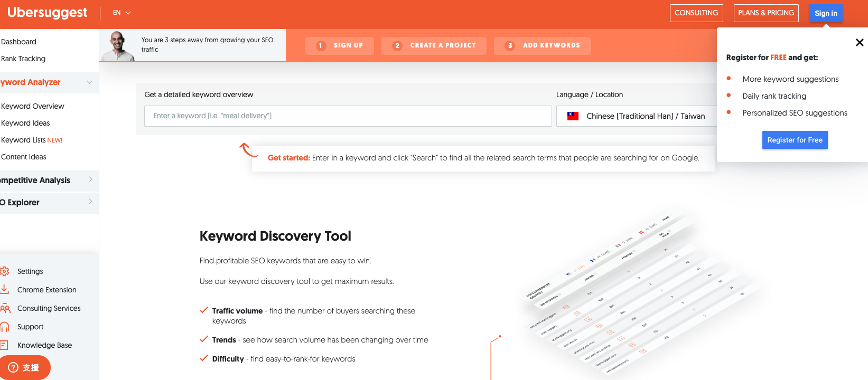
Task: Open Keyword Lists NEW item
Action: (32, 140)
